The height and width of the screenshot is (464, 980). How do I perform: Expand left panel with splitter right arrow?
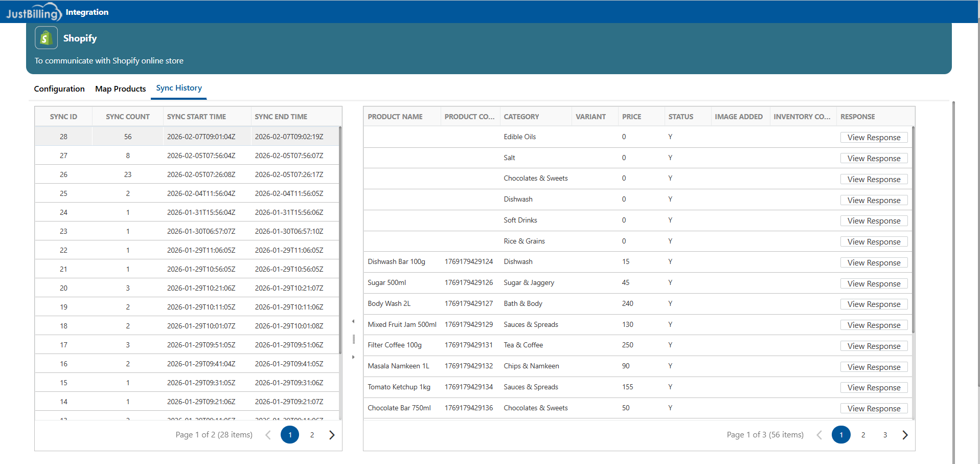(353, 357)
